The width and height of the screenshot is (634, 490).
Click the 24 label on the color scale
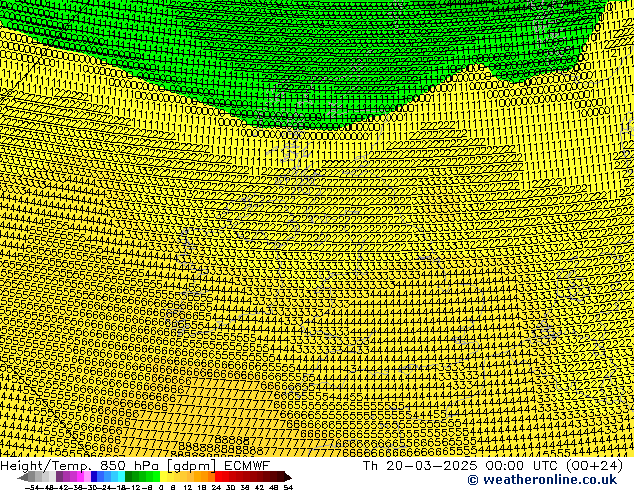[216, 487]
